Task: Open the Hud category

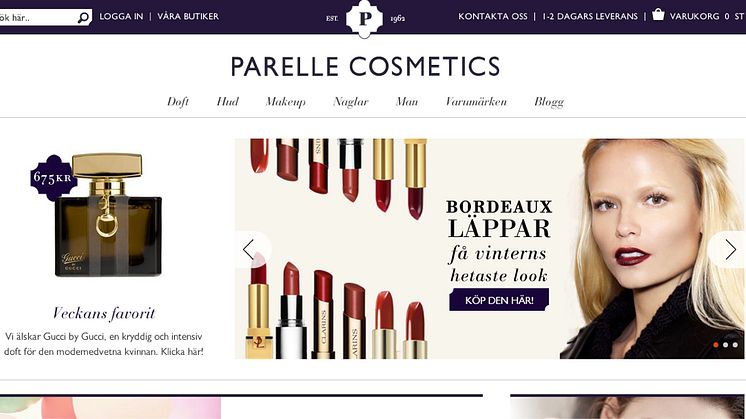Action: point(227,101)
